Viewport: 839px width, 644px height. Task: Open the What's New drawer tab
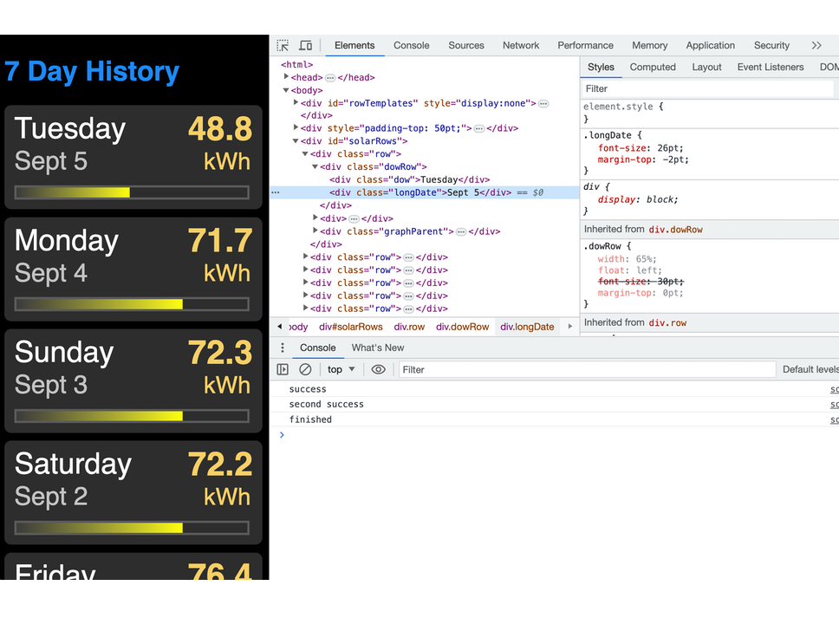378,348
